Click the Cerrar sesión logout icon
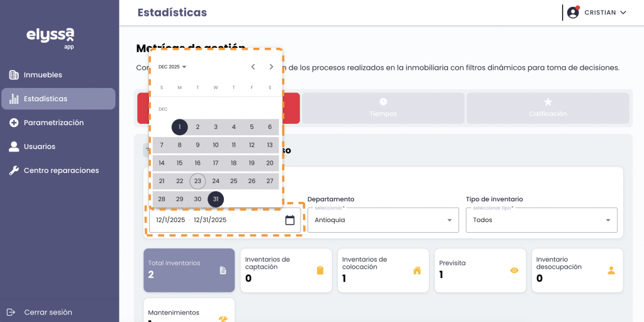 point(11,312)
